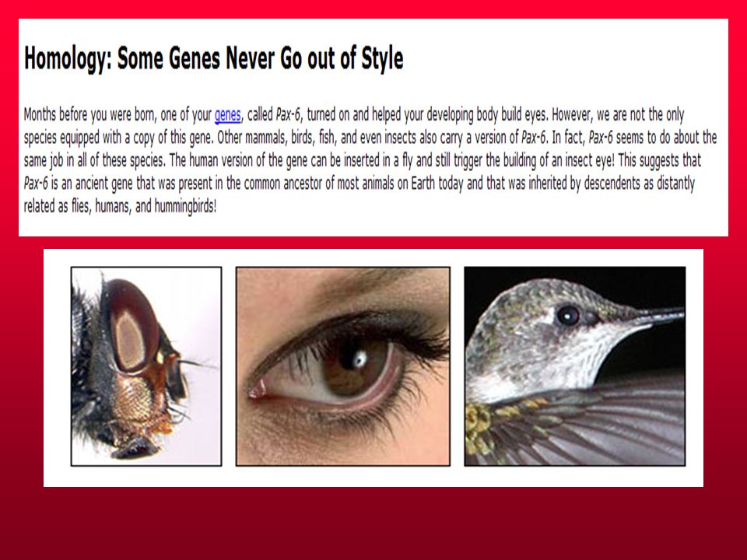Viewport: 747px width, 560px height.
Task: Select the hummingbird photo
Action: (575, 366)
